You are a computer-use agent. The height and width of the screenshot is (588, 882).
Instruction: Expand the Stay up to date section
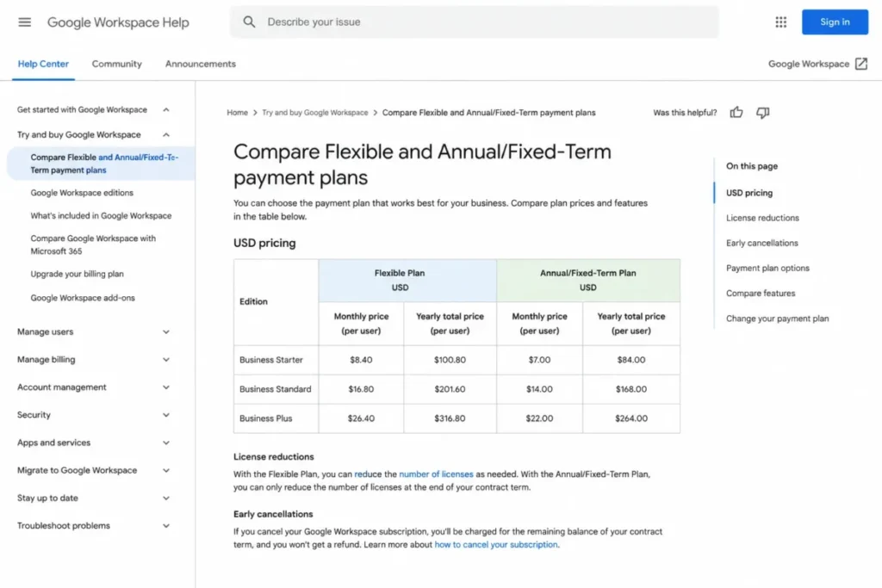(93, 498)
